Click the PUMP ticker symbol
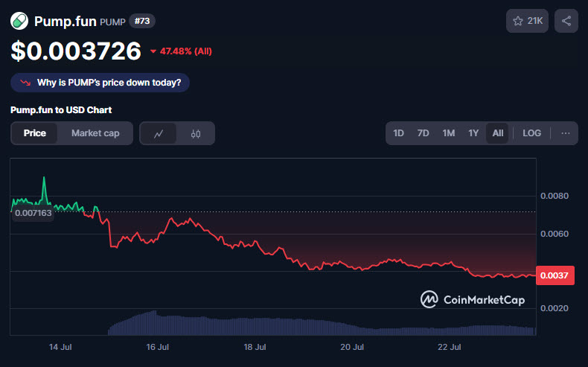Image resolution: width=588 pixels, height=367 pixels. (112, 22)
